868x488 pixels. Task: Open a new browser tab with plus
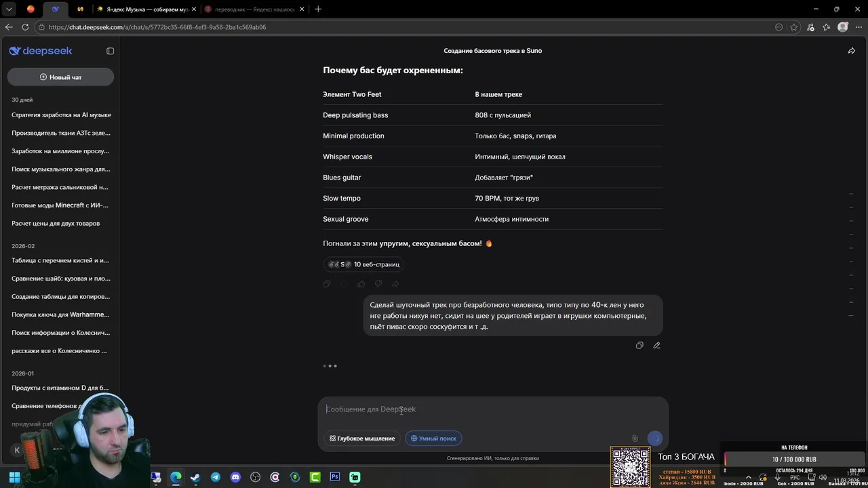coord(318,9)
